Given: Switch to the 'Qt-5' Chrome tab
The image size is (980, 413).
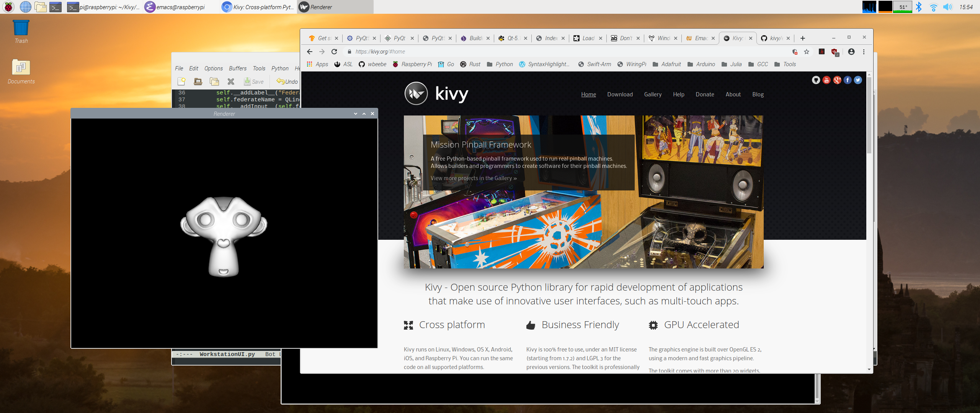Looking at the screenshot, I should (513, 38).
